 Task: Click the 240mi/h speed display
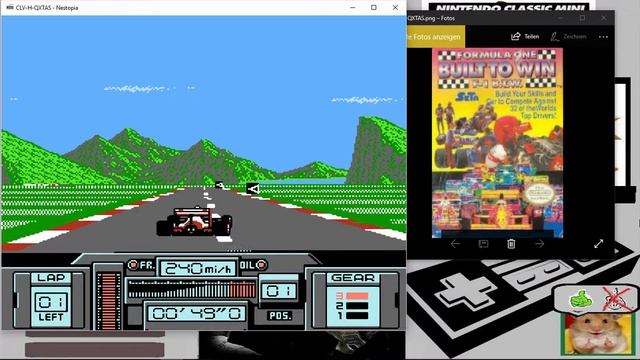click(x=198, y=268)
